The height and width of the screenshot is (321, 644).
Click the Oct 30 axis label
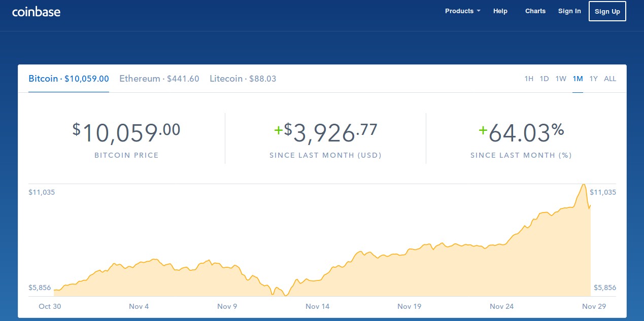[x=50, y=306]
